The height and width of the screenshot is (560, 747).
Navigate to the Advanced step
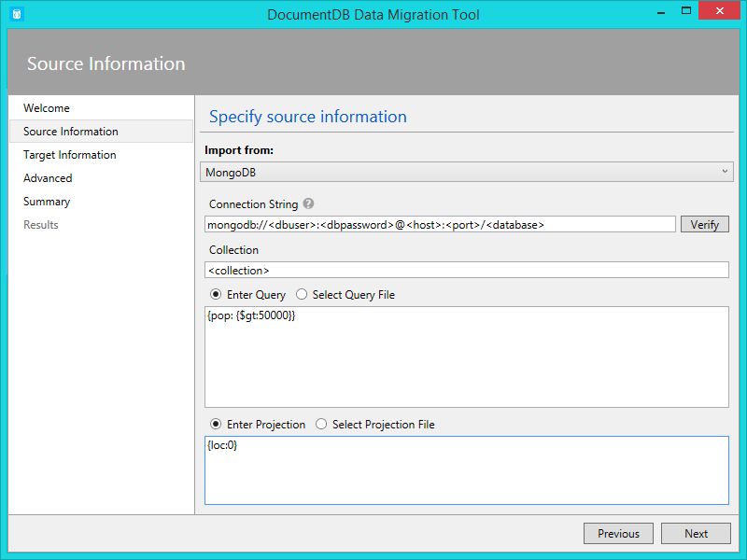tap(48, 178)
